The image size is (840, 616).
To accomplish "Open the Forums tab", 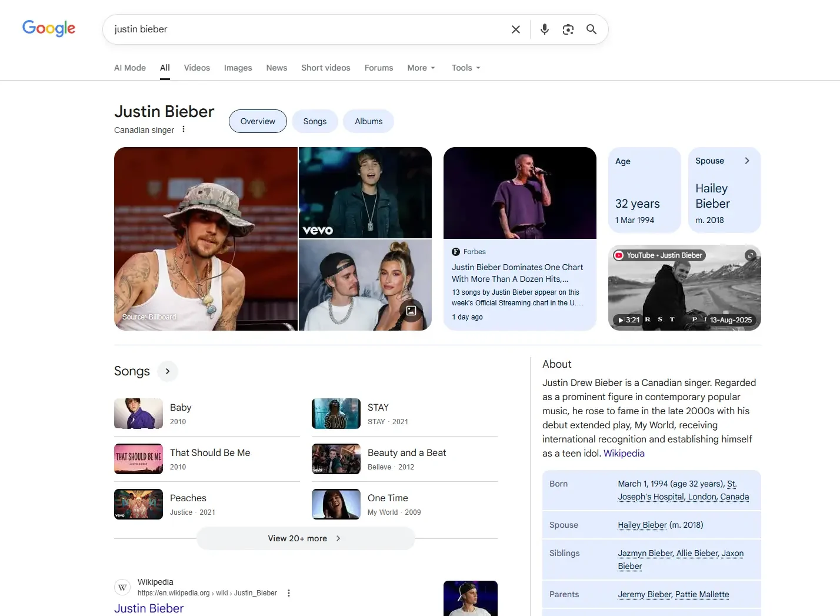I will click(x=379, y=68).
